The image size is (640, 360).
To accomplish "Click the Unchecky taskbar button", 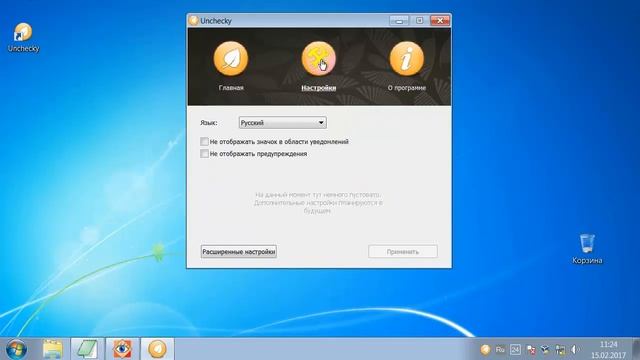I will (157, 349).
